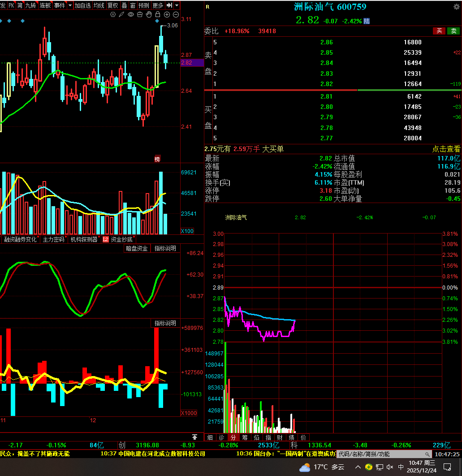Select the hand pan tool icon
Screen dimensions: 462x476
point(149,15)
